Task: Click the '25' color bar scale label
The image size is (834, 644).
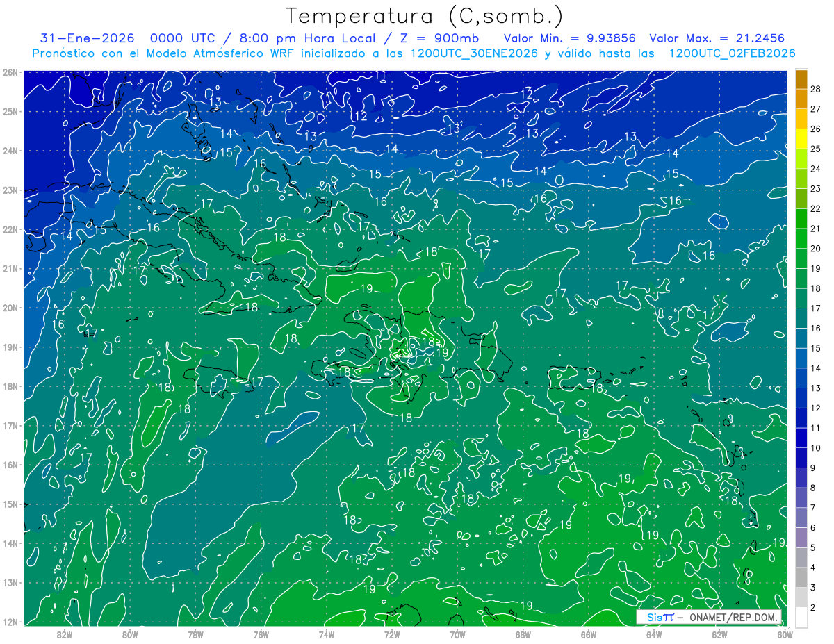Action: tap(816, 149)
